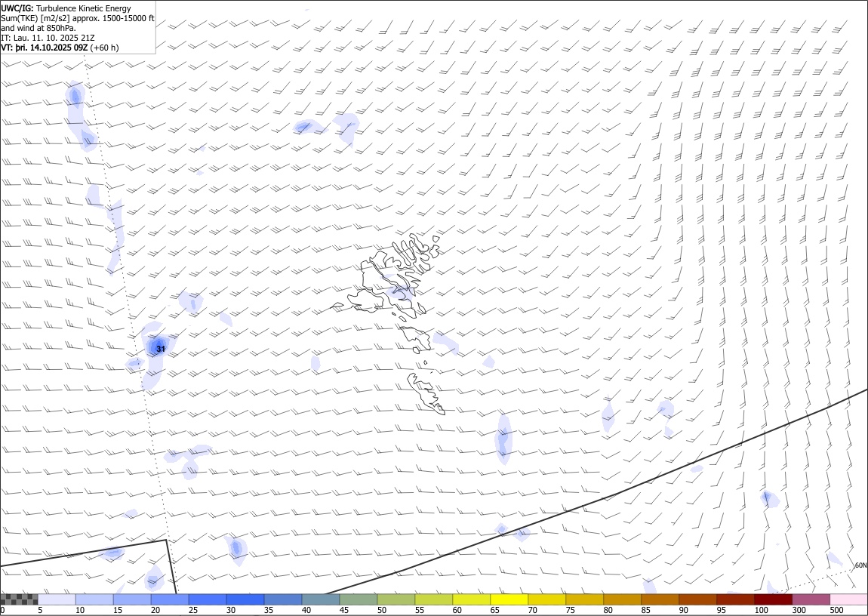The height and width of the screenshot is (616, 868).
Task: Pick the 95–100 dark red legend swatch
Action: coord(734,599)
